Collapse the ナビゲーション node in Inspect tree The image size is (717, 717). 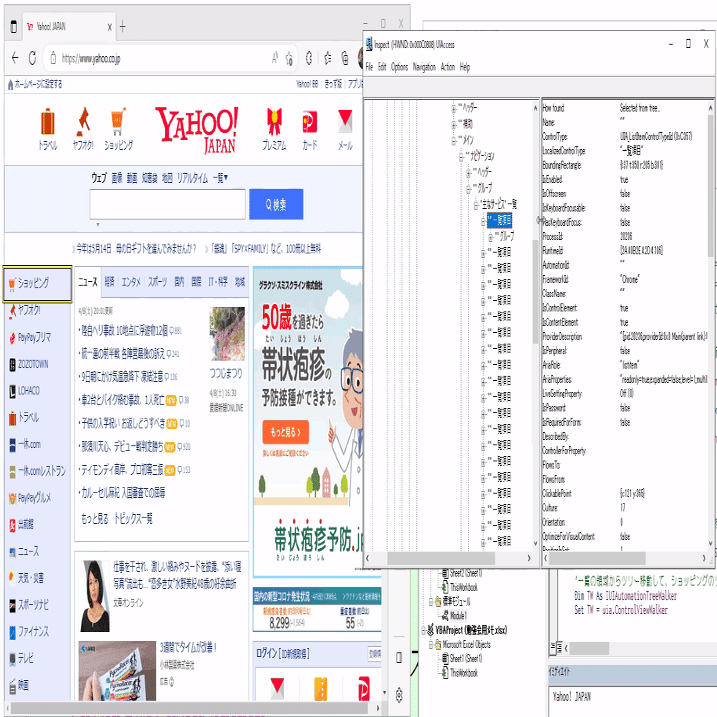pyautogui.click(x=461, y=156)
